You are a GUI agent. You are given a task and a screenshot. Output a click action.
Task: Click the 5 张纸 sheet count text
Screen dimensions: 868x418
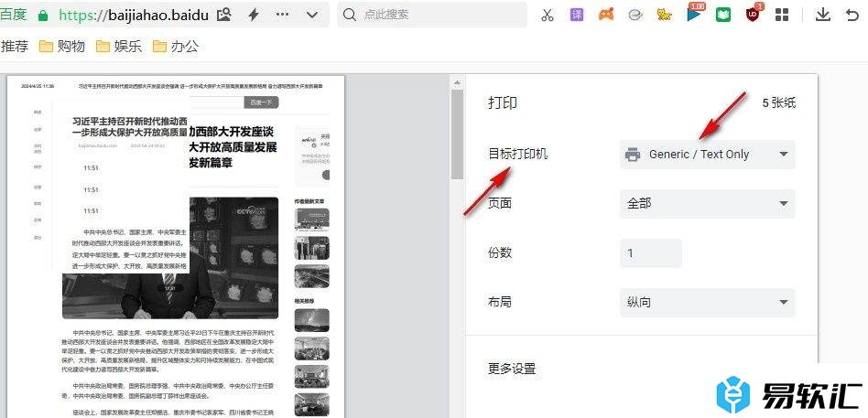coord(779,102)
